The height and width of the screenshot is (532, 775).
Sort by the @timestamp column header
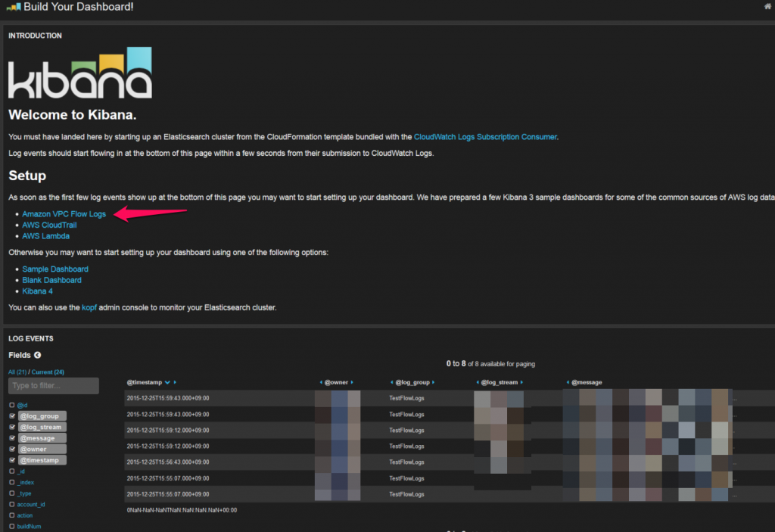(x=145, y=383)
